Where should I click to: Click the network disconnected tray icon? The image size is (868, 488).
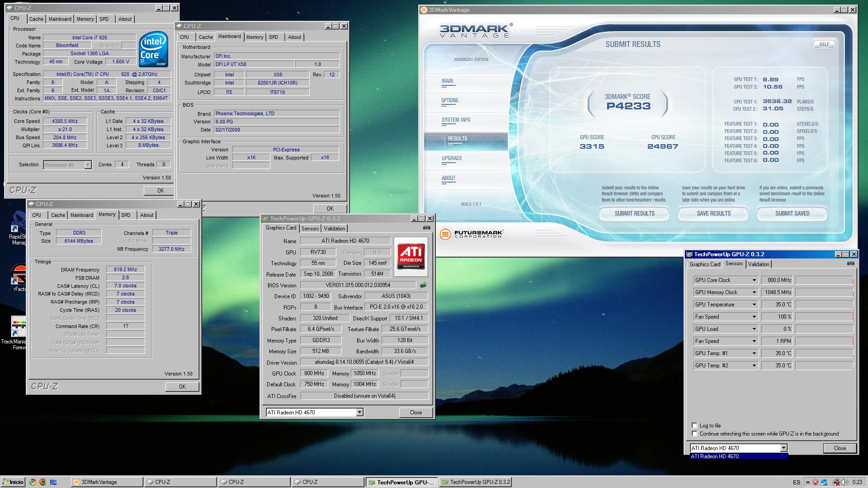tap(836, 482)
